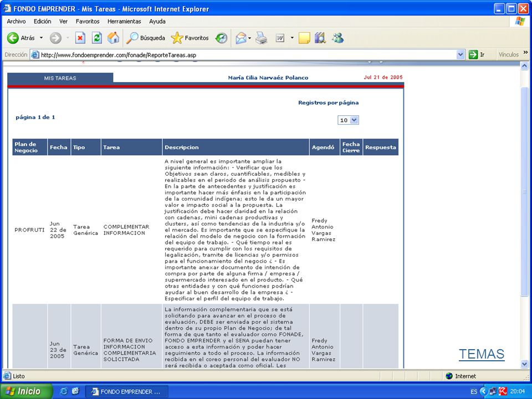Print the page with printer icon
The width and height of the screenshot is (532, 399).
click(261, 38)
